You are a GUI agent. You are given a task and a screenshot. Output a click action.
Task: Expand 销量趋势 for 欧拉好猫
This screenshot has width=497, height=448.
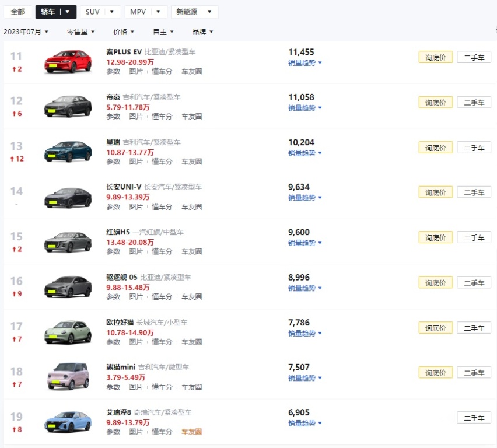coord(305,333)
